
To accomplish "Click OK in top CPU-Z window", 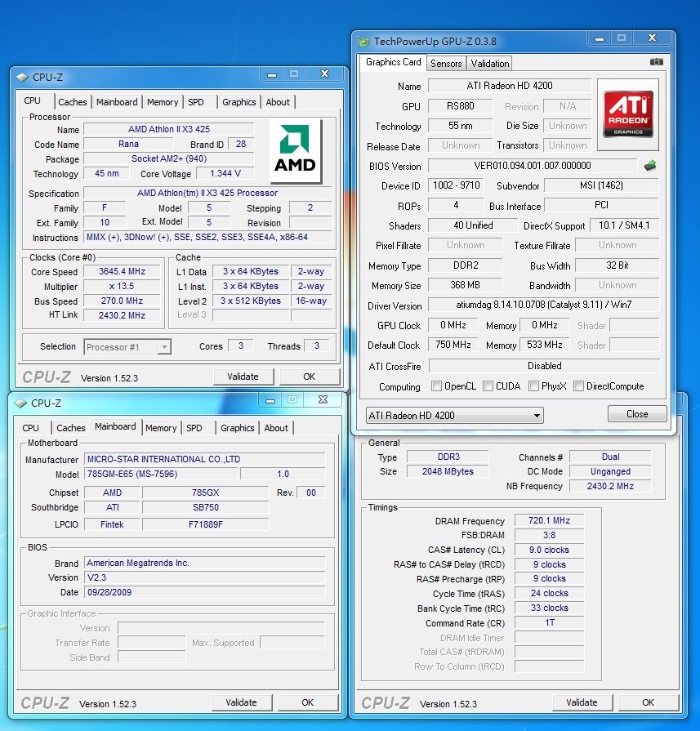I will [310, 377].
